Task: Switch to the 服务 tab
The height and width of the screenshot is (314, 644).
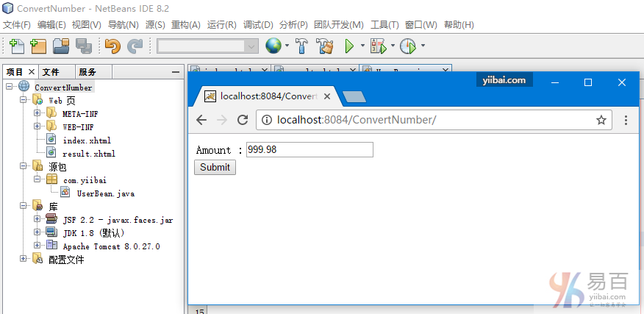Action: (87, 72)
